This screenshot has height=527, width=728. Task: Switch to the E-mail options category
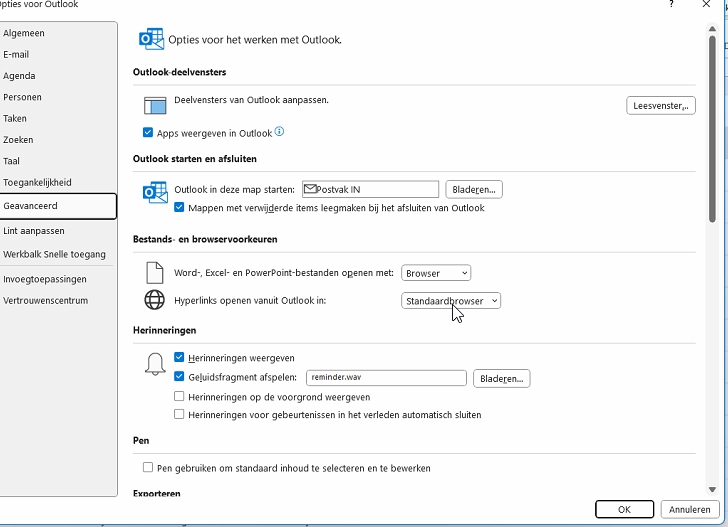(x=16, y=54)
